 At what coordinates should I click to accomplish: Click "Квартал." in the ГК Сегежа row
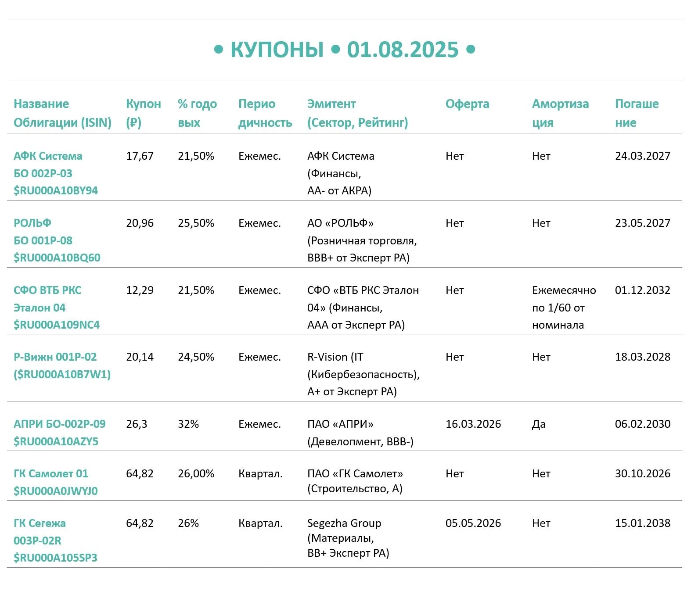(x=260, y=523)
